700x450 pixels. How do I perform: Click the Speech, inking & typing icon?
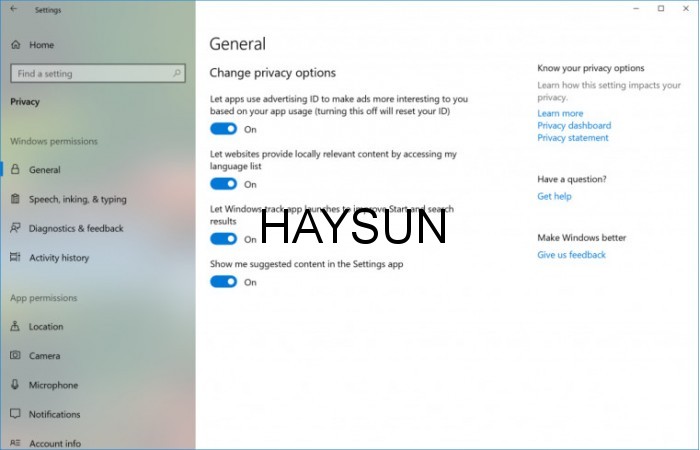click(x=15, y=199)
